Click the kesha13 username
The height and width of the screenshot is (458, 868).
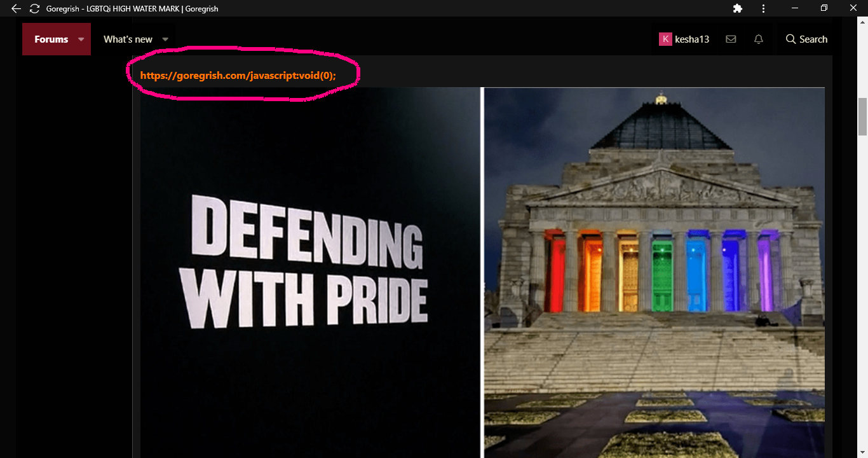point(692,39)
